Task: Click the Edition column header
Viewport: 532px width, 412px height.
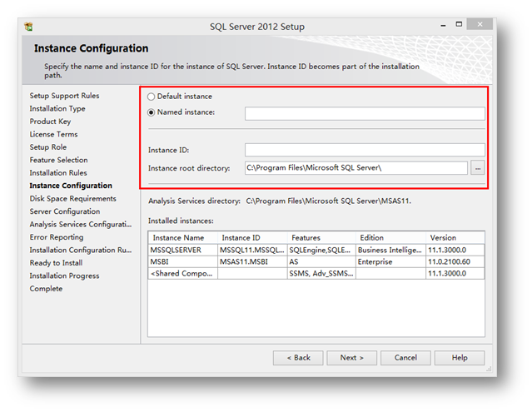Action: 390,237
